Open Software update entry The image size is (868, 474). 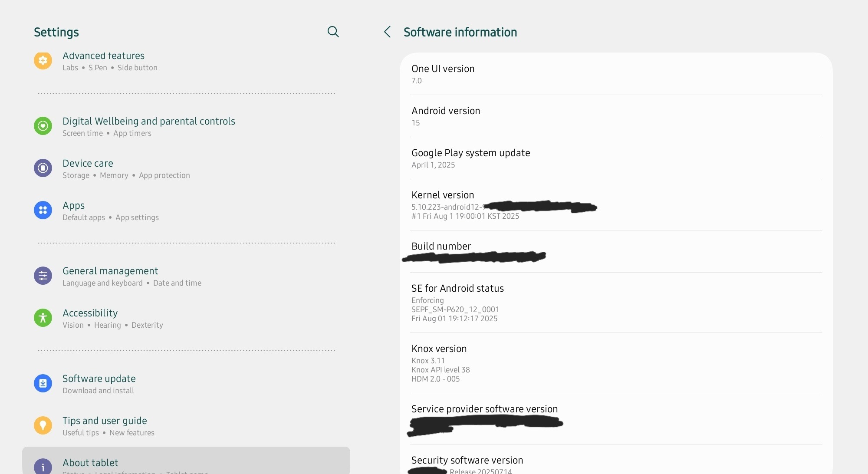[186, 384]
